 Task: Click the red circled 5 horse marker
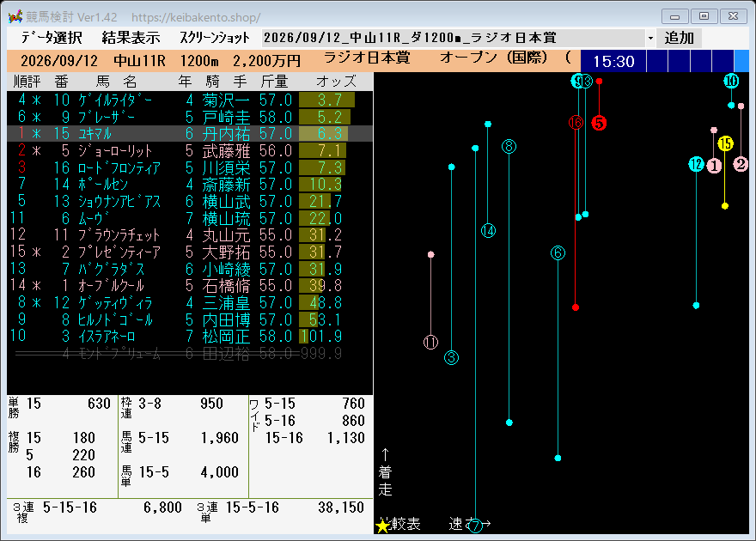coord(599,123)
